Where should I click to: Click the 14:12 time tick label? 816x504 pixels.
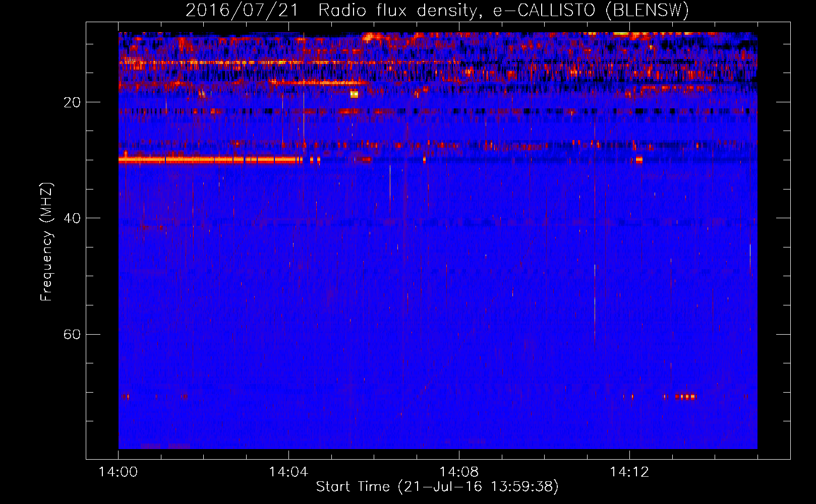[x=629, y=472]
